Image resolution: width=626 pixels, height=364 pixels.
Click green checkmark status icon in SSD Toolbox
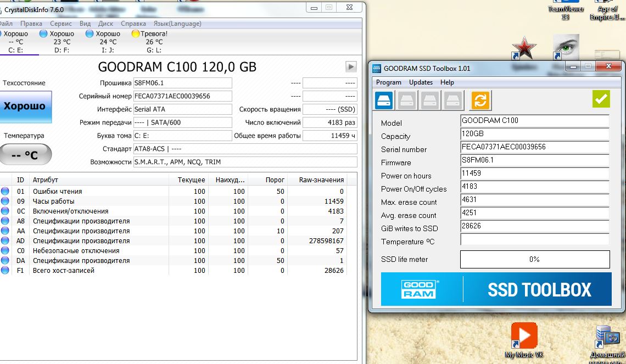coord(601,99)
